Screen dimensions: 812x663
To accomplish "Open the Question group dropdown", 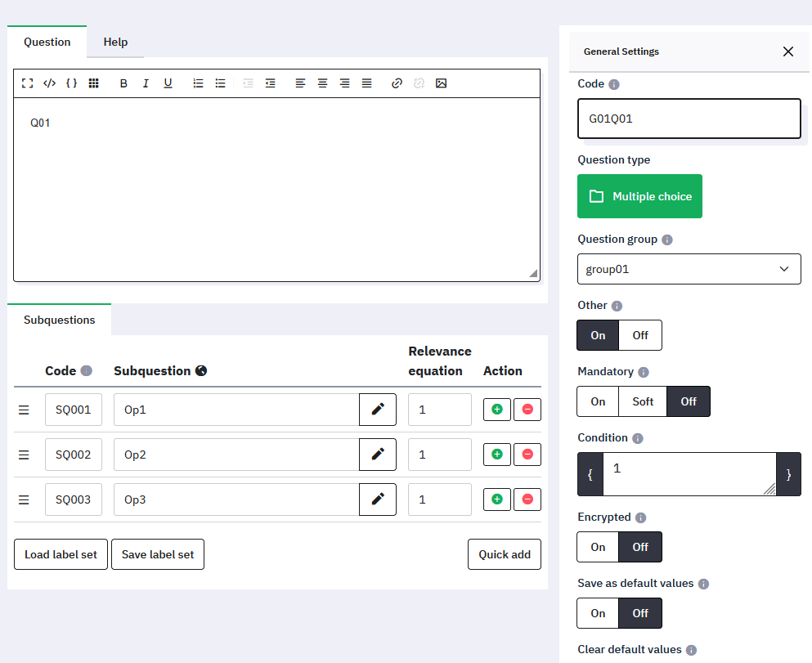I will point(689,269).
